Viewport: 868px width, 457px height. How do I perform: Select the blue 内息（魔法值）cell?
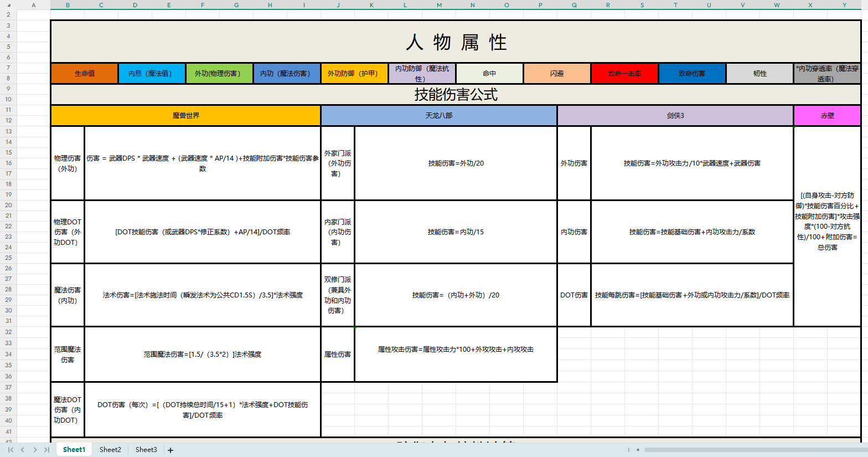coord(152,73)
